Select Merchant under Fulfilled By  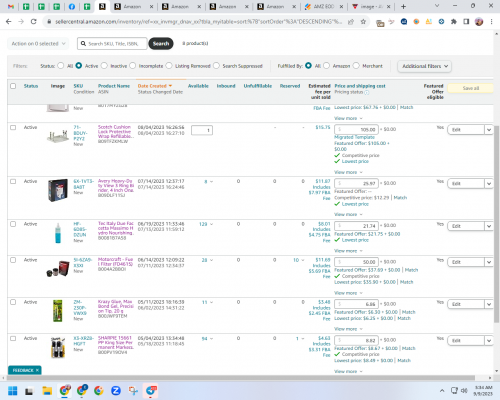pos(356,66)
